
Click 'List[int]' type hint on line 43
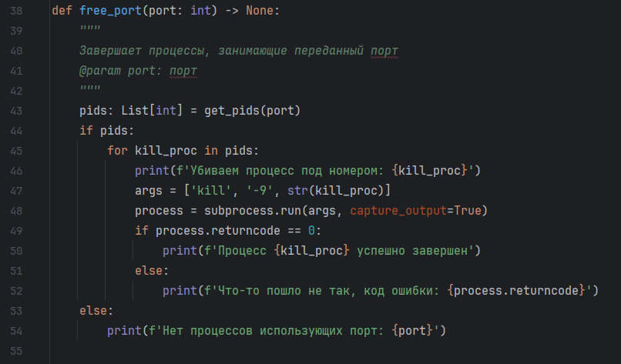152,111
